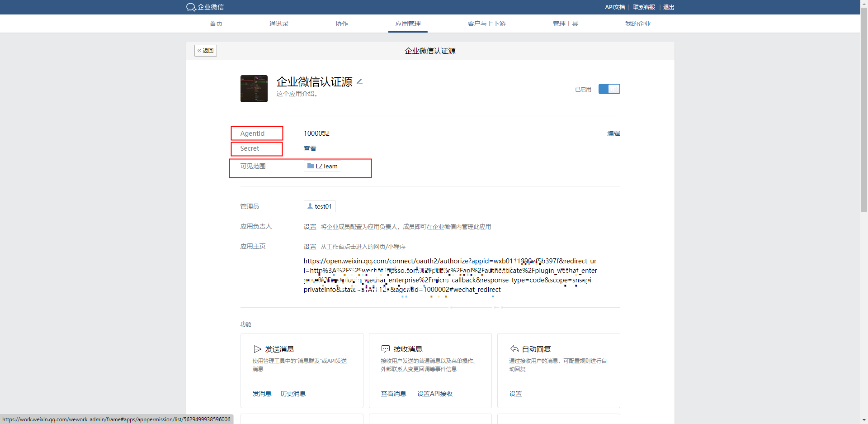Click the app logo thumbnail image

pyautogui.click(x=254, y=89)
